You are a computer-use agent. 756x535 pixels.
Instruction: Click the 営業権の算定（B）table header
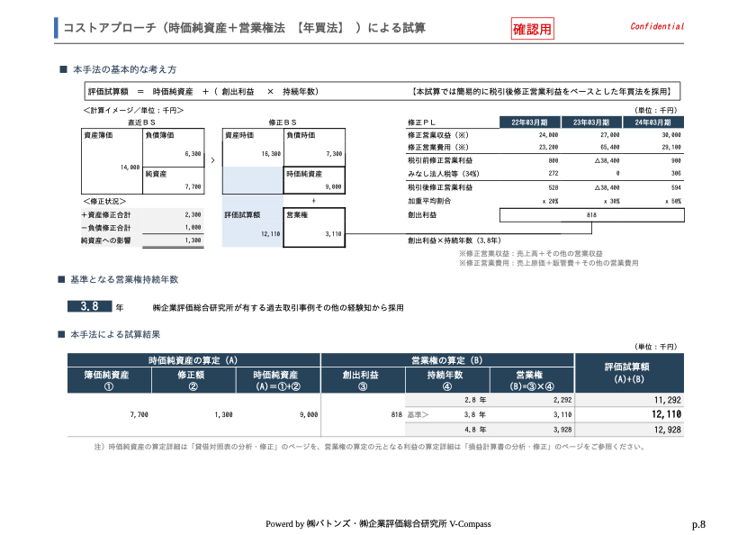tap(447, 360)
